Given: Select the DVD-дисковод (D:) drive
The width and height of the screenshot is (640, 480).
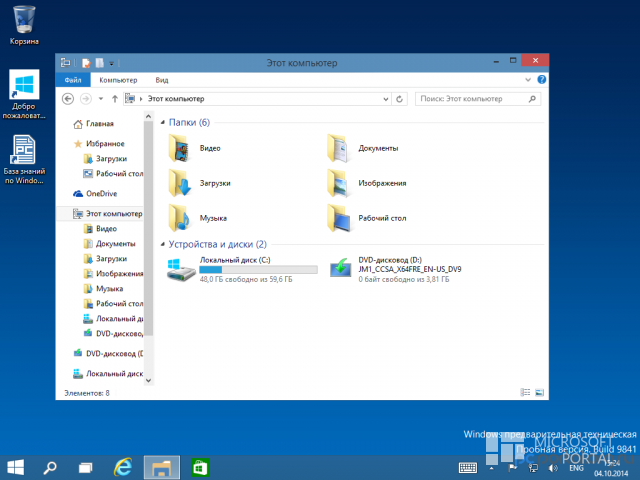Looking at the screenshot, I should point(395,269).
